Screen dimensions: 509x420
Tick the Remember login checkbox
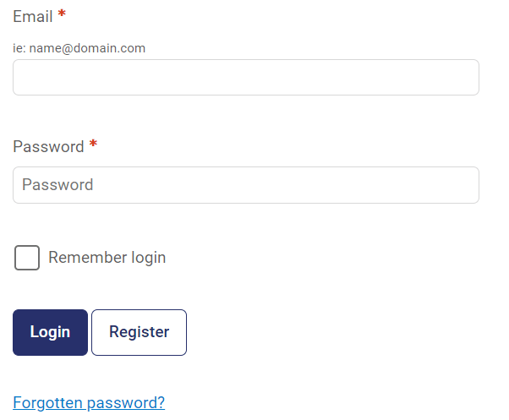[27, 258]
